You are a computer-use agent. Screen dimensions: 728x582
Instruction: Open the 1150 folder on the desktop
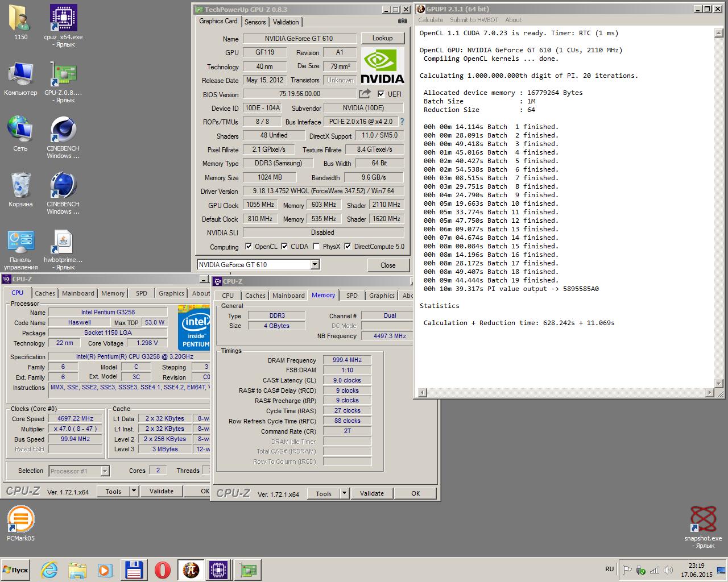(x=20, y=22)
